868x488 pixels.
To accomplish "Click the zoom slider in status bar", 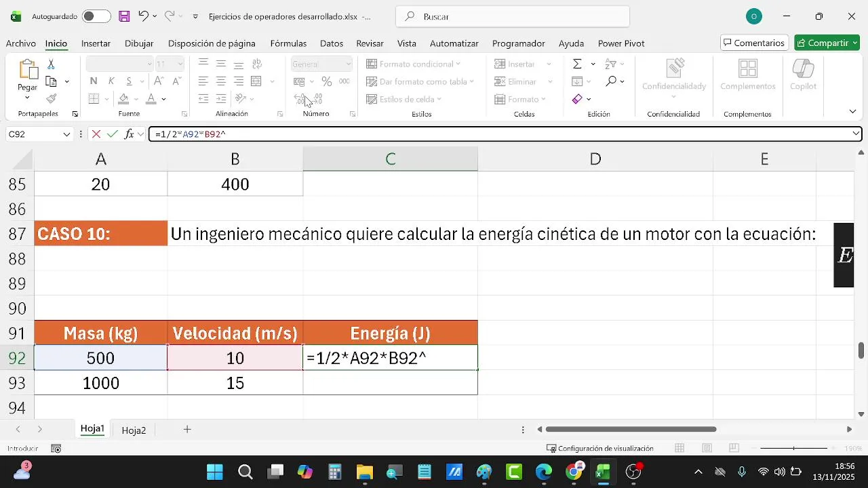I will tap(793, 448).
